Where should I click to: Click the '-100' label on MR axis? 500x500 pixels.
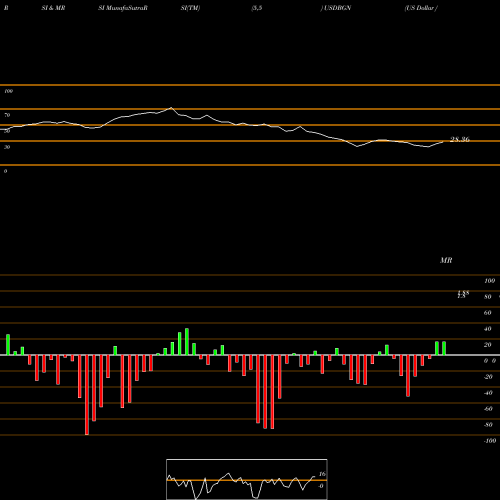[x=490, y=441]
